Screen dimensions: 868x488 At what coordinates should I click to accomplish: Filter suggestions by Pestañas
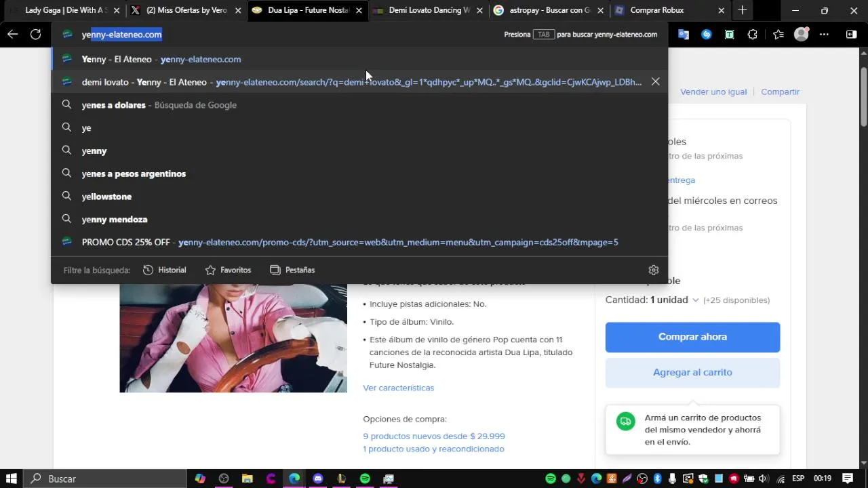click(x=292, y=270)
